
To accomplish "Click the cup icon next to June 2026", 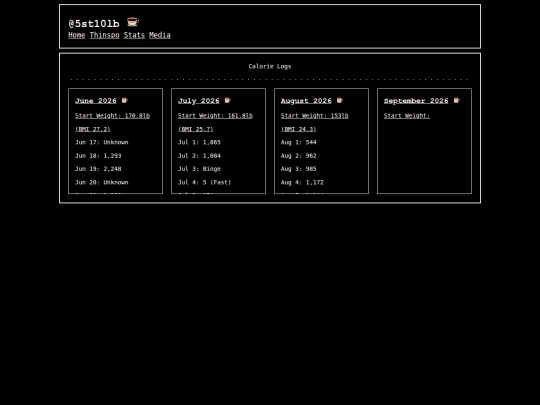I will click(124, 100).
